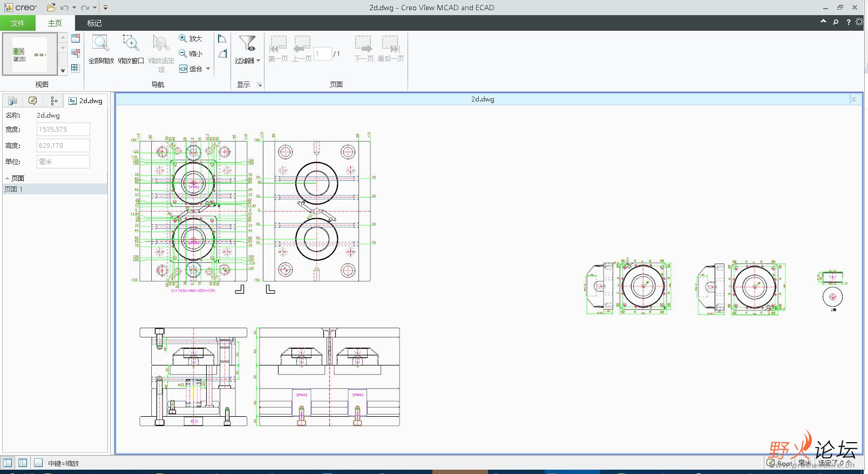Open the first structure panel tab icon

(12, 101)
